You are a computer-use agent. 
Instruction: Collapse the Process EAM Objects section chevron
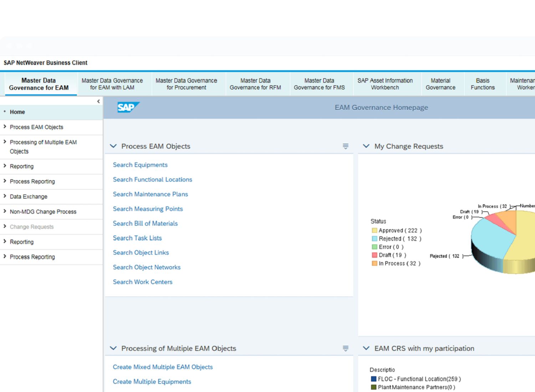(x=113, y=146)
